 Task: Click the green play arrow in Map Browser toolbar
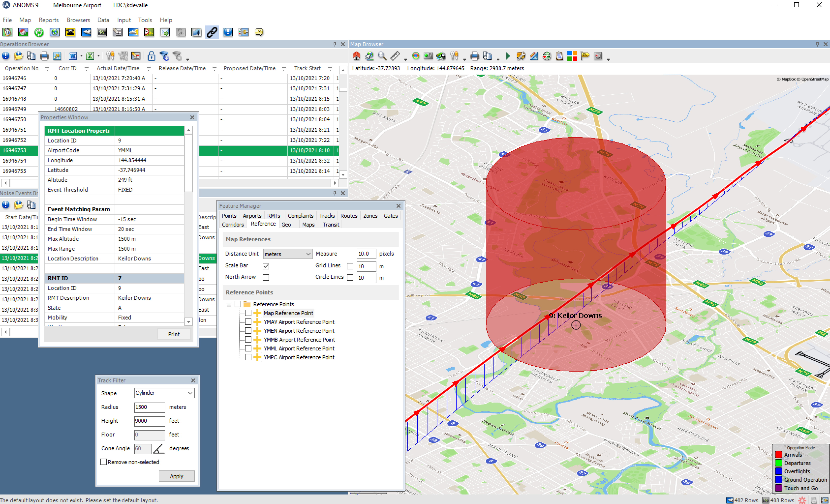pos(508,56)
